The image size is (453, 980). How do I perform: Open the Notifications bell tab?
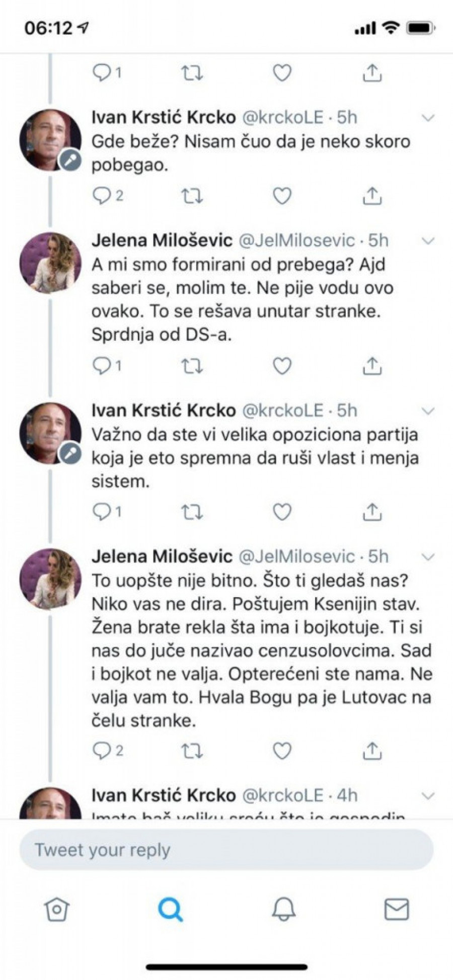(283, 910)
